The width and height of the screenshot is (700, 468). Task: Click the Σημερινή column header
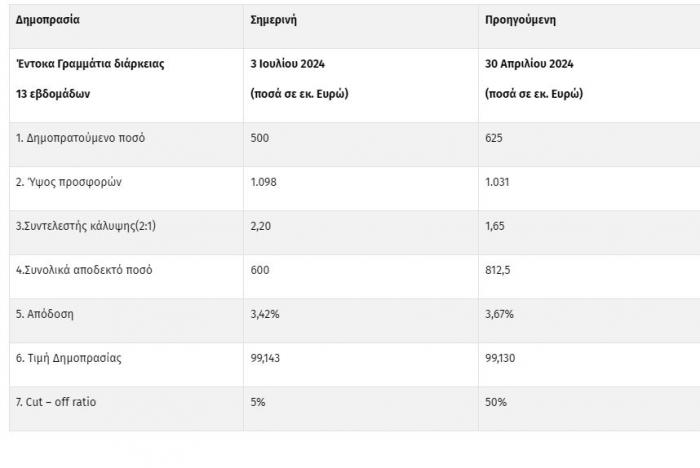click(273, 19)
